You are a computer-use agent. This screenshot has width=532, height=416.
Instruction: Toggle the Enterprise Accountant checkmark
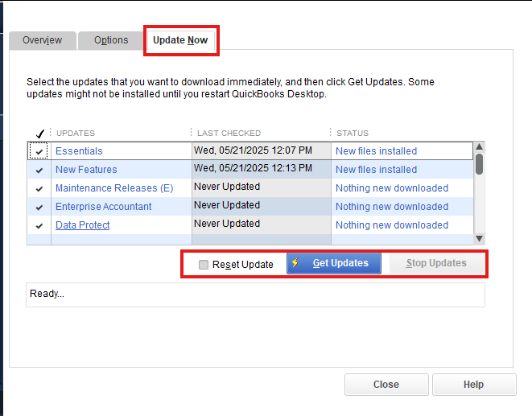coord(39,207)
